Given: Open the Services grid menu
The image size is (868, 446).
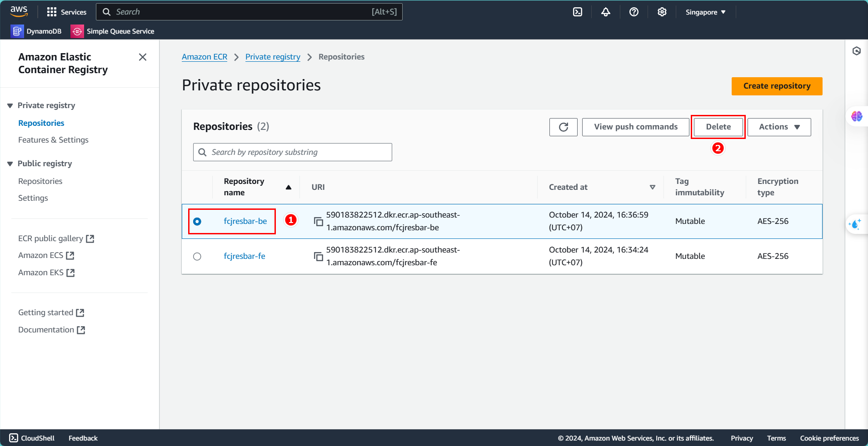Looking at the screenshot, I should click(66, 12).
